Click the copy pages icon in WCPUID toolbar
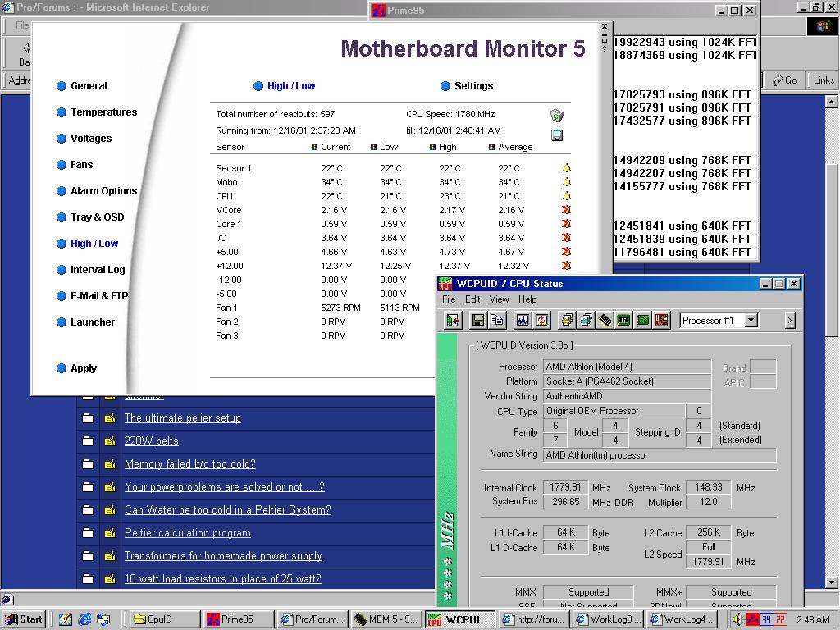Screen dimensions: 840x630 (497, 321)
